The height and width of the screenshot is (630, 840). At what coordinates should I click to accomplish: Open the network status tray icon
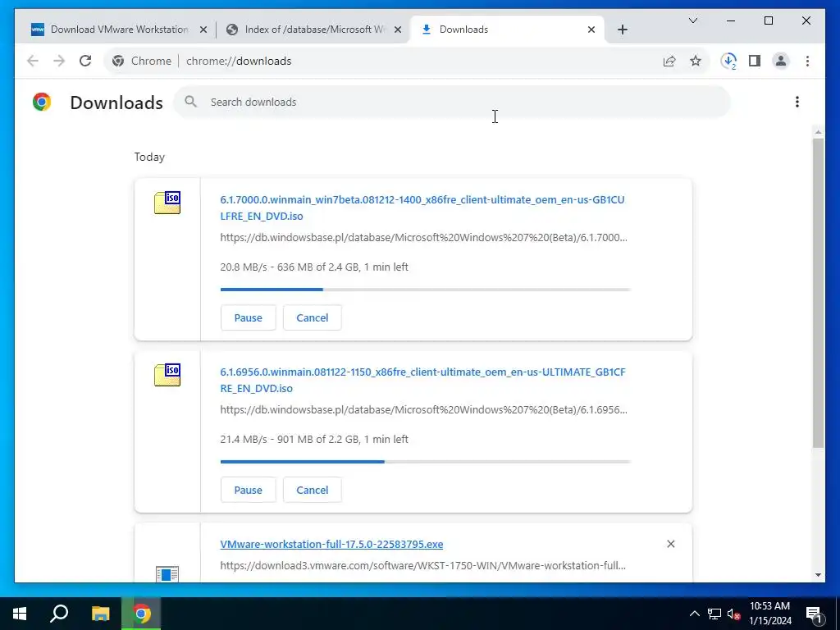pyautogui.click(x=714, y=614)
